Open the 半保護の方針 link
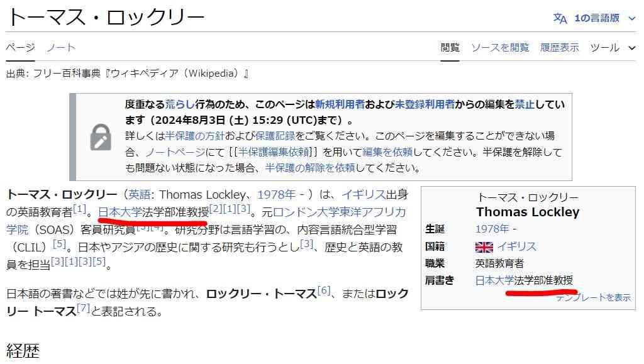 coord(195,136)
